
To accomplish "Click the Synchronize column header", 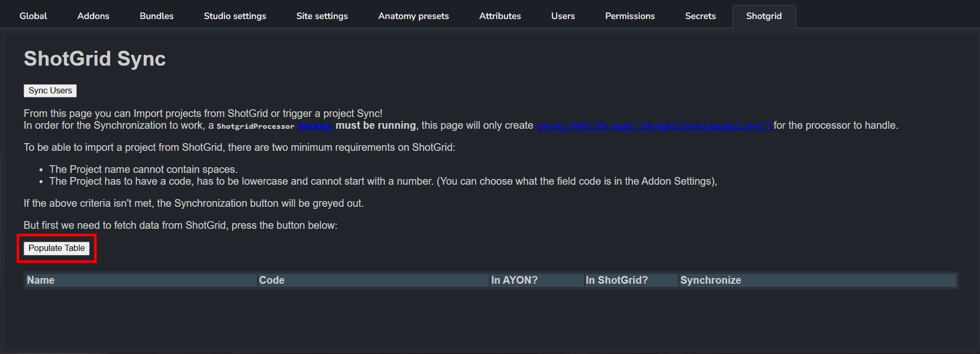I will click(817, 280).
